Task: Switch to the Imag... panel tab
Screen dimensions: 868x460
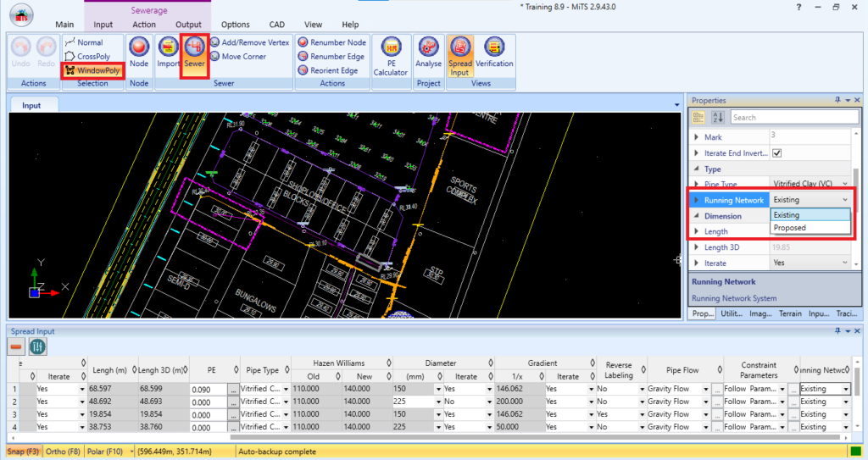Action: (x=760, y=313)
